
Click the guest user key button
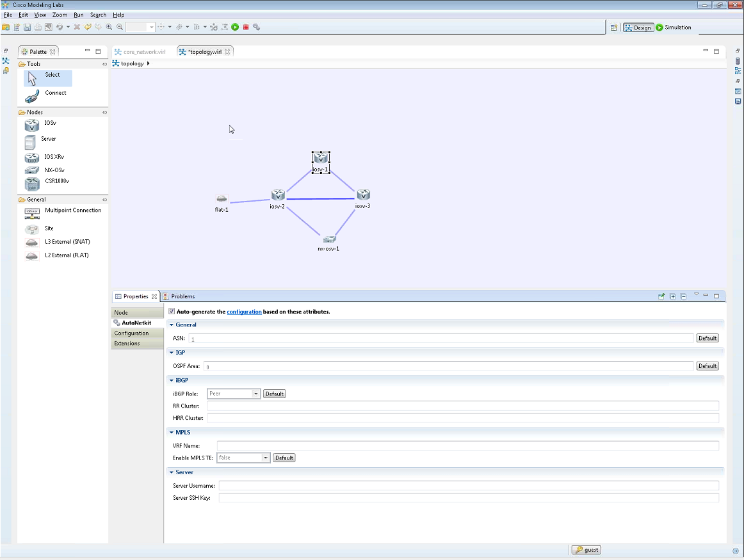pos(586,550)
